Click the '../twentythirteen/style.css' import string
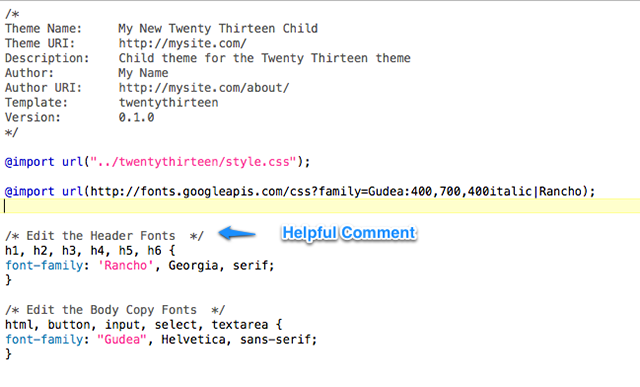Screen dimensions: 640x387 point(192,162)
